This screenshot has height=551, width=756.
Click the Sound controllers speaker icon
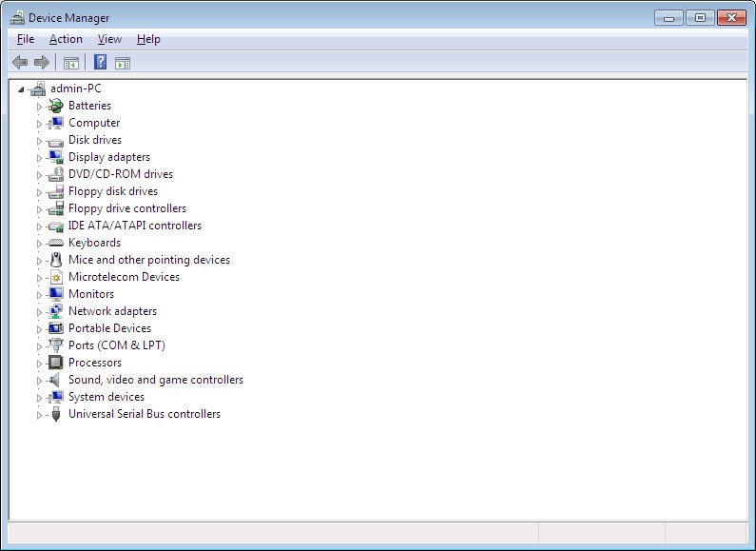(55, 380)
